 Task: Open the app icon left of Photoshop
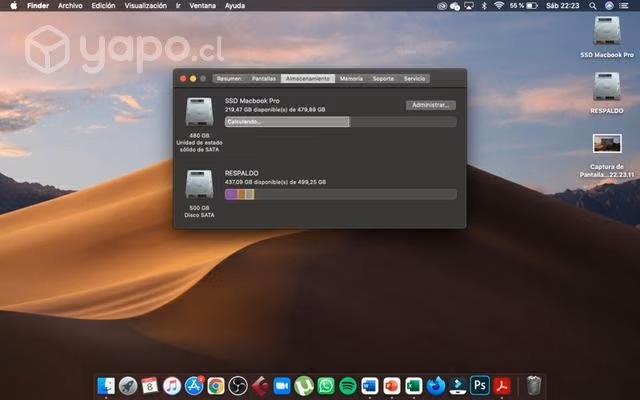[x=458, y=385]
